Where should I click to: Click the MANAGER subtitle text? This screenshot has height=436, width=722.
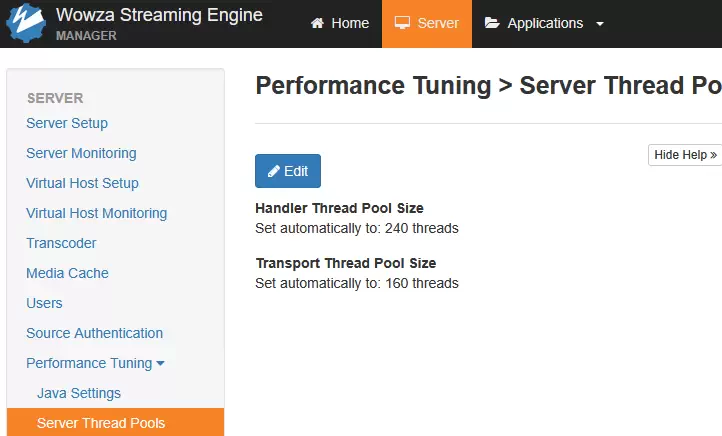coord(86,36)
